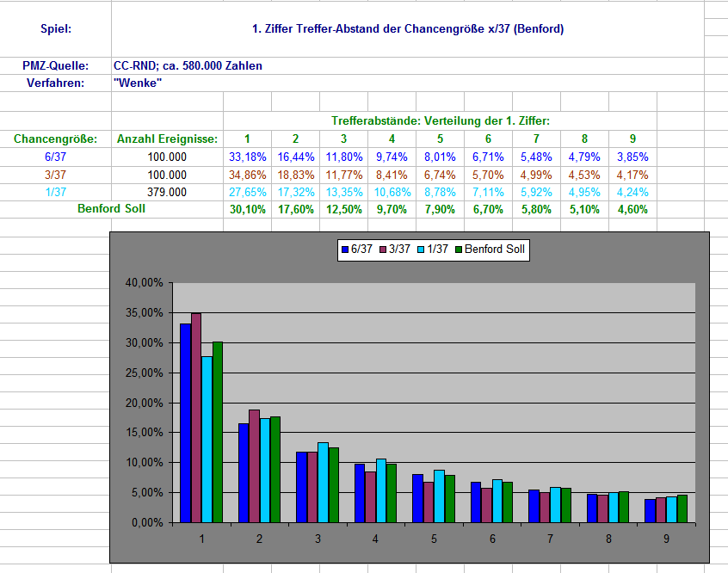Select the cell showing 4,17%
This screenshot has height=573, width=728.
[x=632, y=175]
